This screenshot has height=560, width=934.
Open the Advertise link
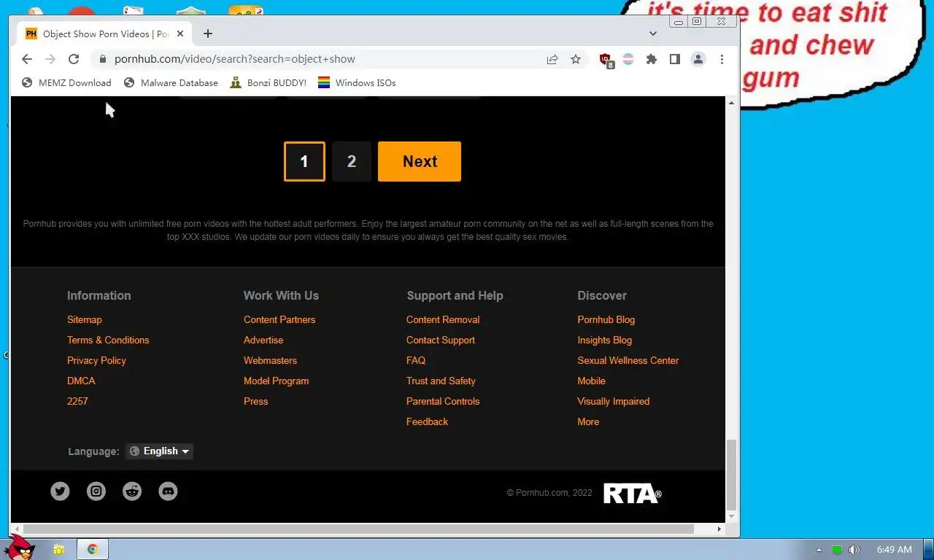[x=263, y=340]
